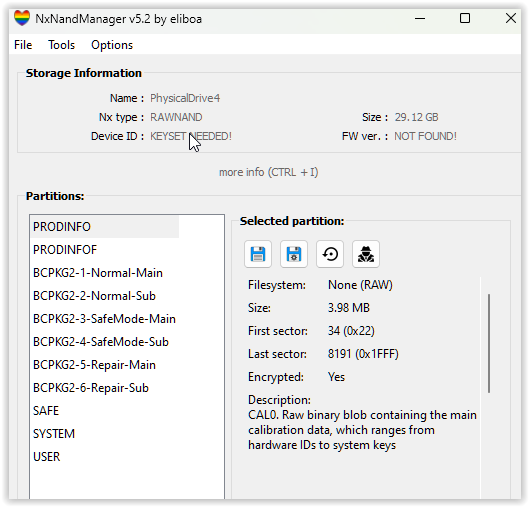Select the USER partition

(105, 457)
